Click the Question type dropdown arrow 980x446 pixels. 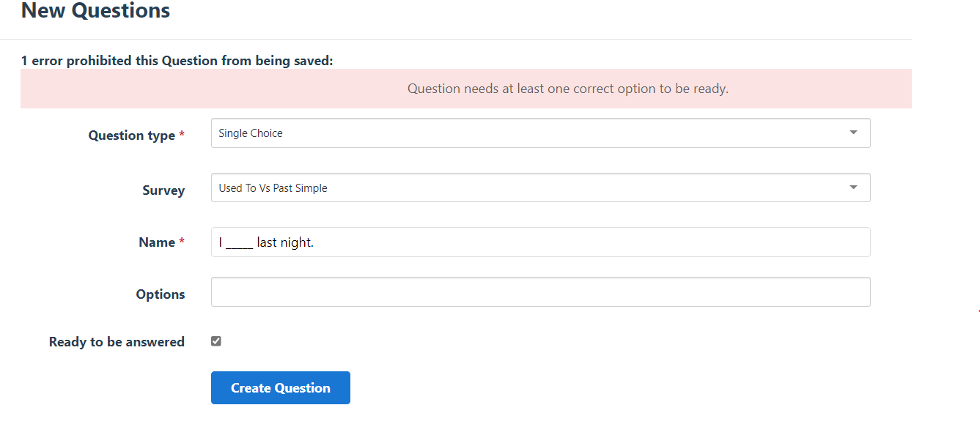pyautogui.click(x=852, y=133)
